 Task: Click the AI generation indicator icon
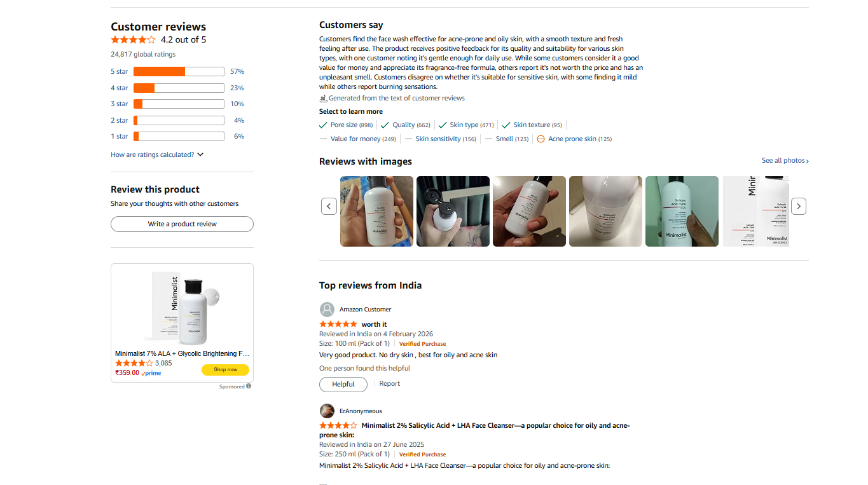click(322, 98)
